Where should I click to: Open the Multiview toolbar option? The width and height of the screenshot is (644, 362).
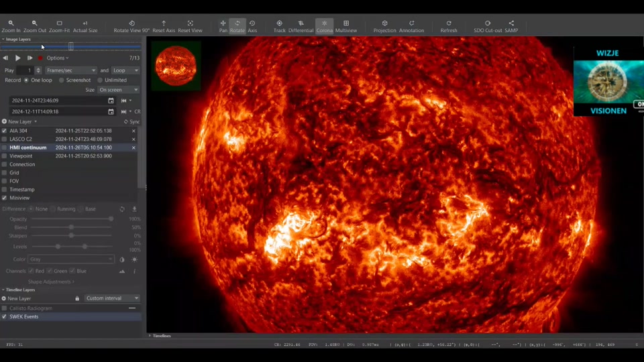point(346,26)
